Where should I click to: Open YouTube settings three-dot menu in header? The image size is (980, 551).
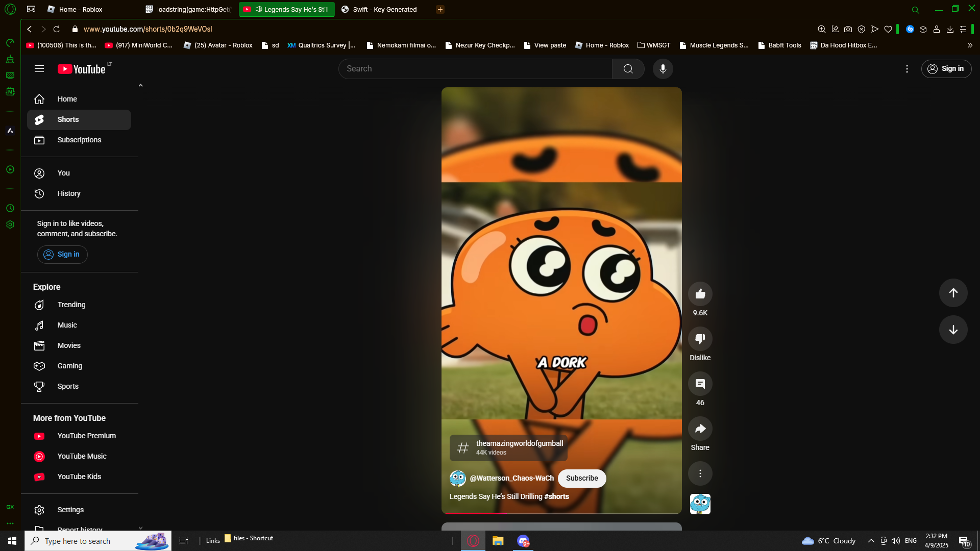tap(906, 69)
